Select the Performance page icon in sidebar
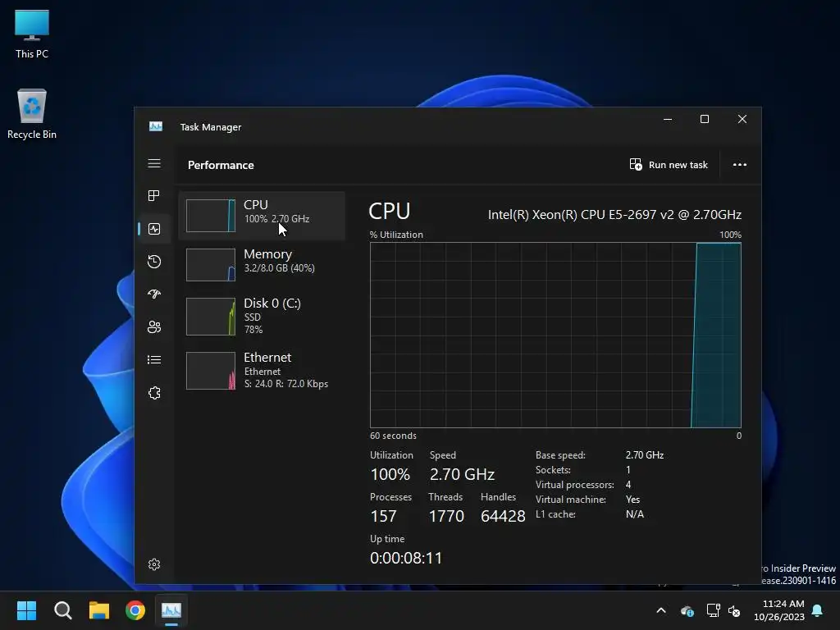Viewport: 840px width, 630px height. coord(154,230)
